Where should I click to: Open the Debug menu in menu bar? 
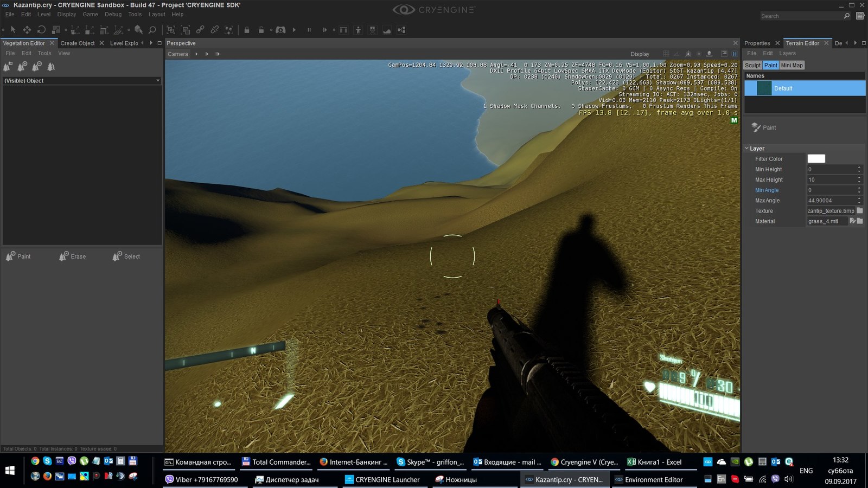click(113, 14)
